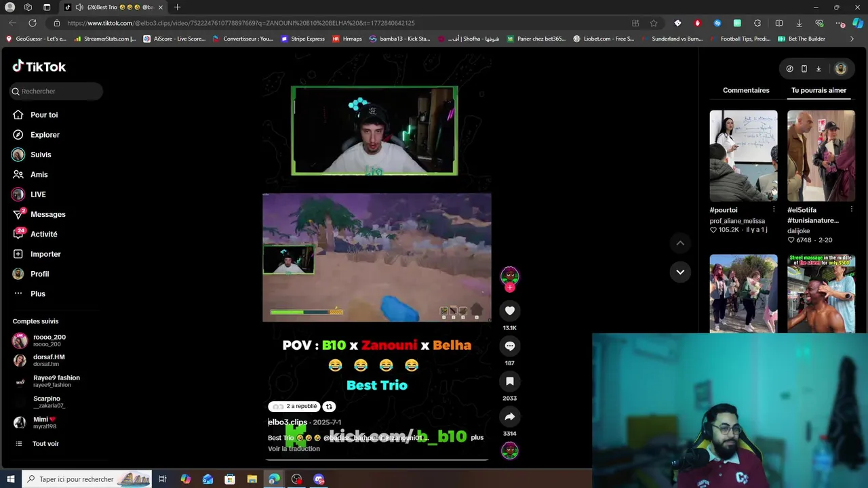This screenshot has width=868, height=488.
Task: Open the TikTok profile avatar menu
Action: (x=841, y=68)
